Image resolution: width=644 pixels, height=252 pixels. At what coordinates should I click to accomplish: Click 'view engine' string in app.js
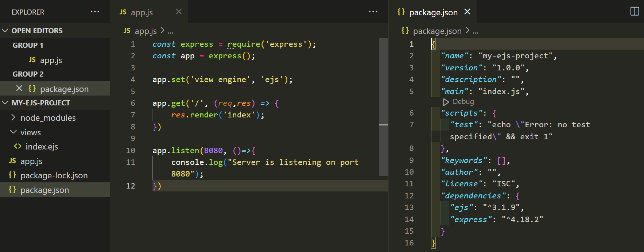click(x=220, y=80)
